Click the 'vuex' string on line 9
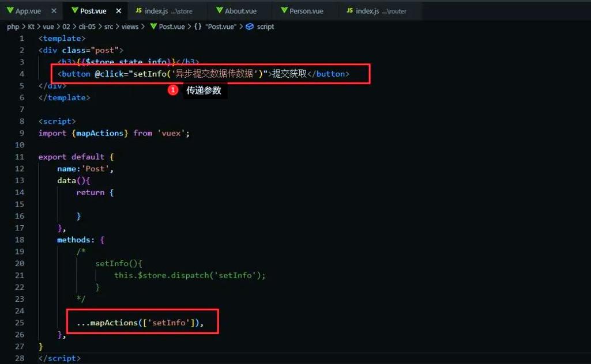Screen dimensions: 591x364 pos(171,133)
